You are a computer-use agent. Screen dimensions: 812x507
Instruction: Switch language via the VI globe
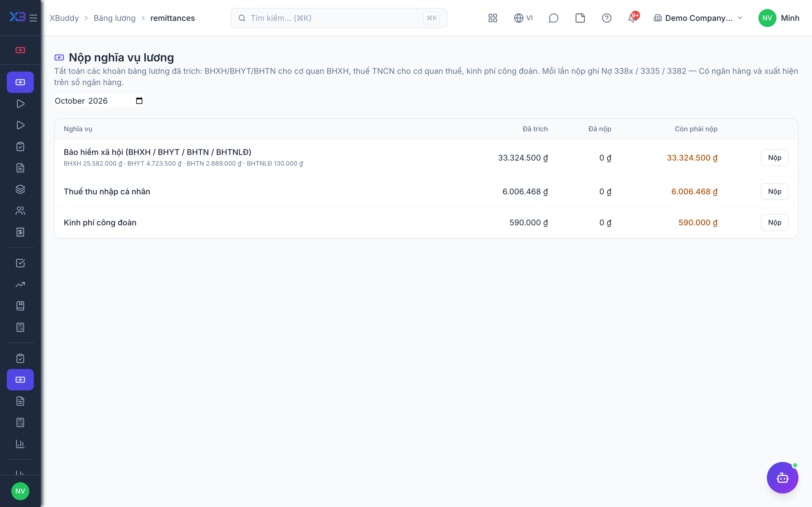523,18
